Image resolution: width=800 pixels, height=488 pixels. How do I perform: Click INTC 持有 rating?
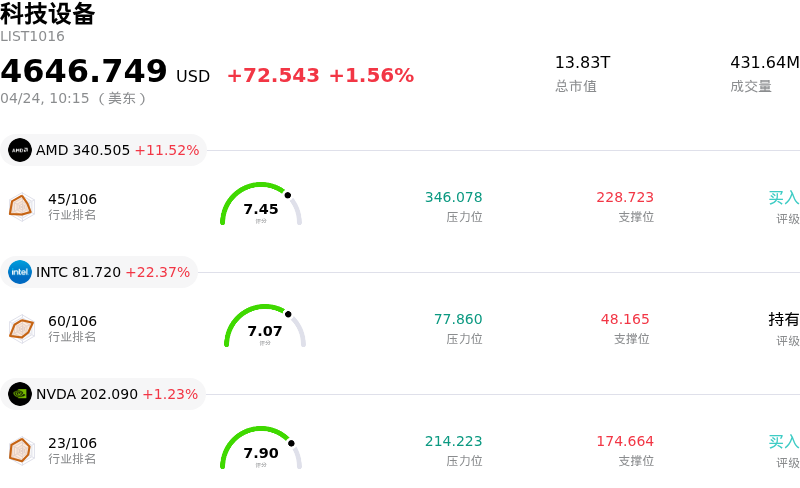[784, 320]
